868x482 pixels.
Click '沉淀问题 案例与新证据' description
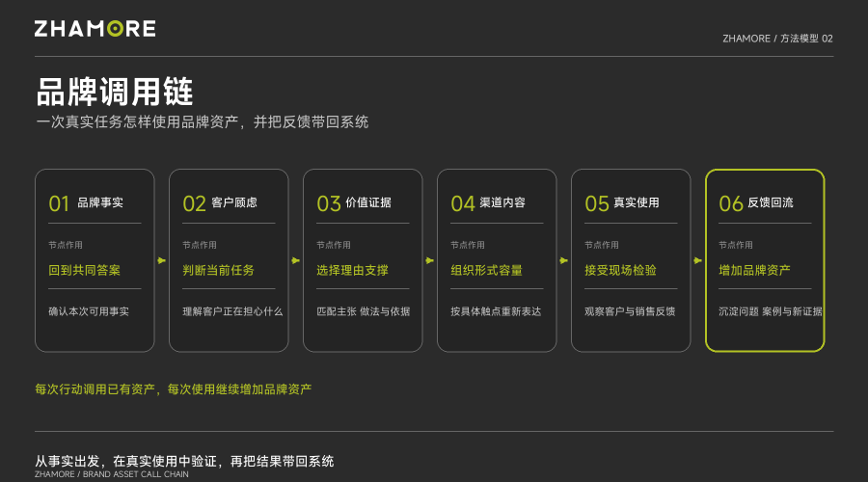tap(770, 311)
